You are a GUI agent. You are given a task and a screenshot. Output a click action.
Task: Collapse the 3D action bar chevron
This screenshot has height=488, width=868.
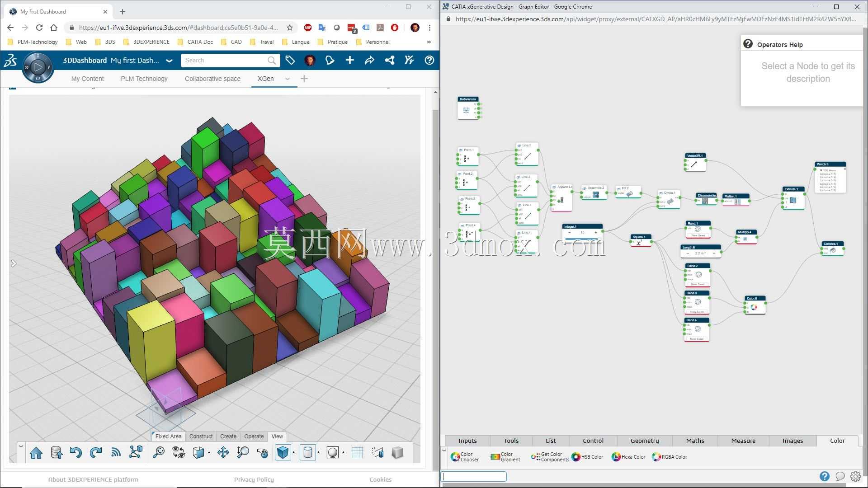click(21, 446)
